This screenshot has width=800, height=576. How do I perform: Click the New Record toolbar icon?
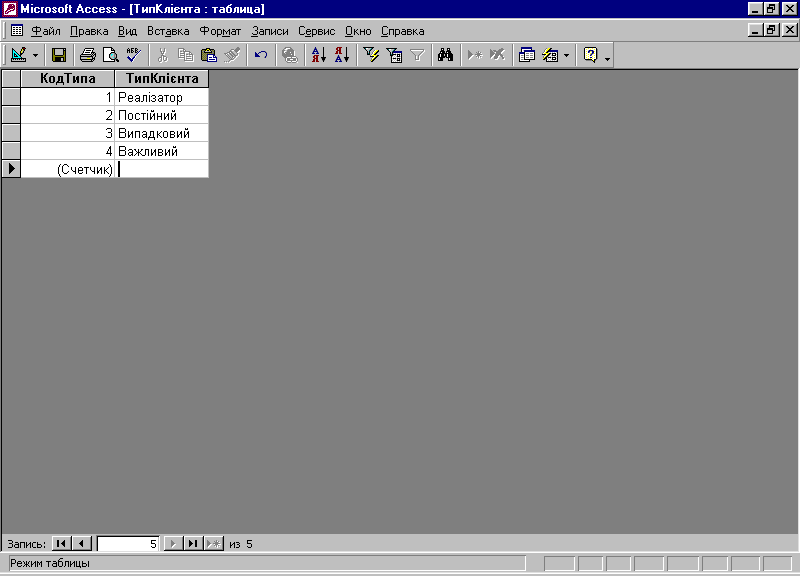coord(474,55)
